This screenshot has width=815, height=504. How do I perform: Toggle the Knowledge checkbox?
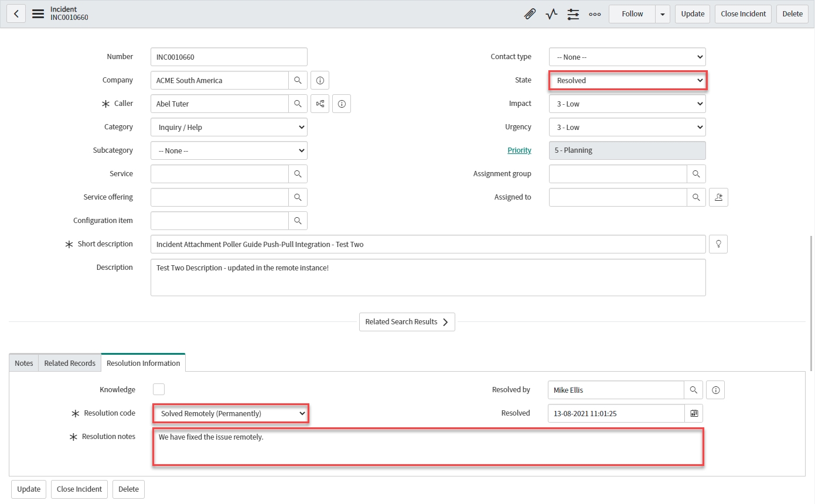coord(159,389)
